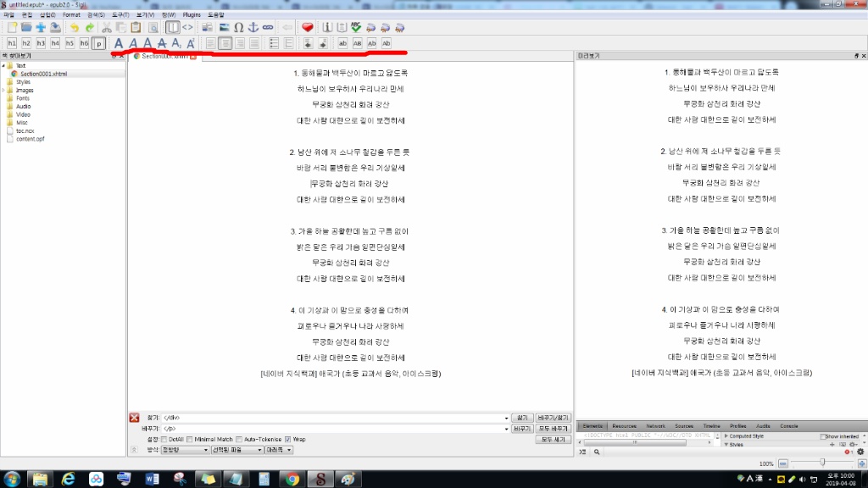Click the 모두 세기 count all button

tap(553, 440)
